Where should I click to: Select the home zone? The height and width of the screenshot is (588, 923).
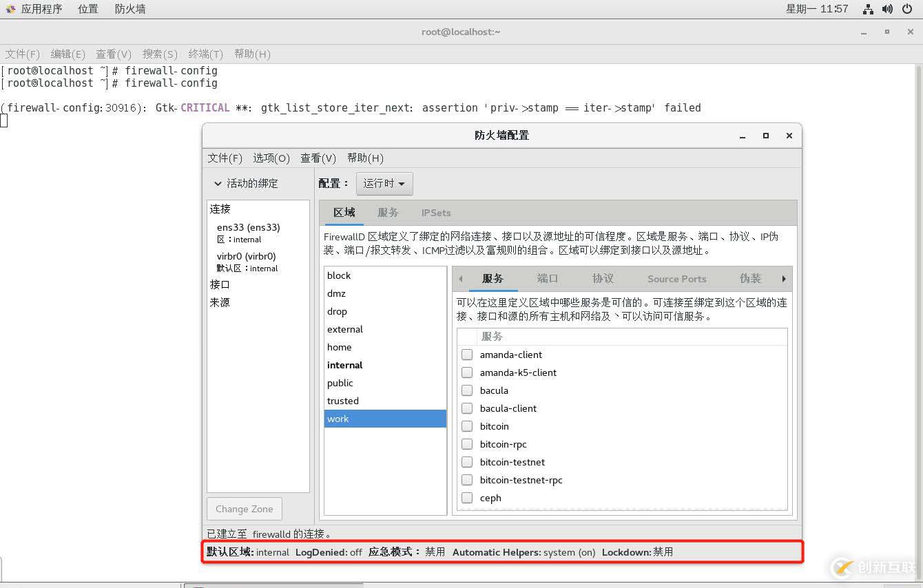coord(385,347)
